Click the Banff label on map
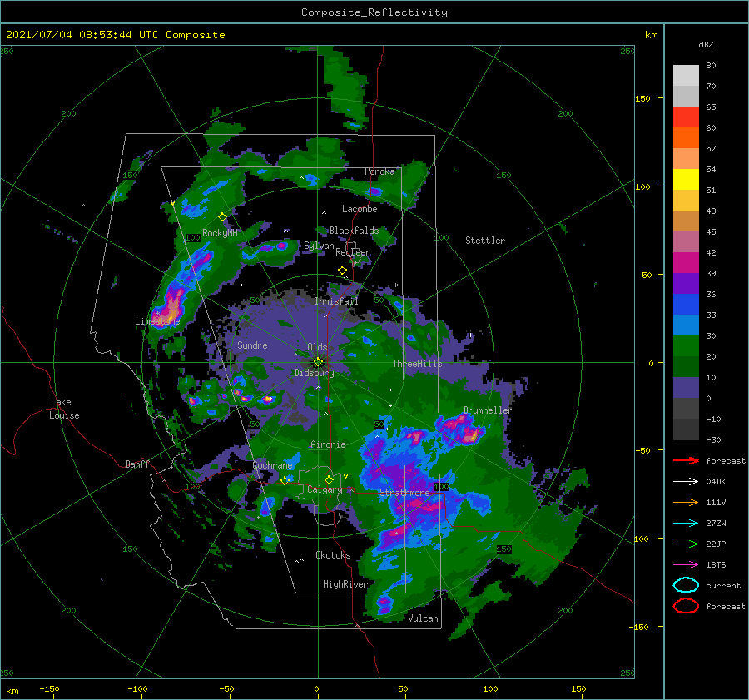This screenshot has width=749, height=700. coord(137,464)
